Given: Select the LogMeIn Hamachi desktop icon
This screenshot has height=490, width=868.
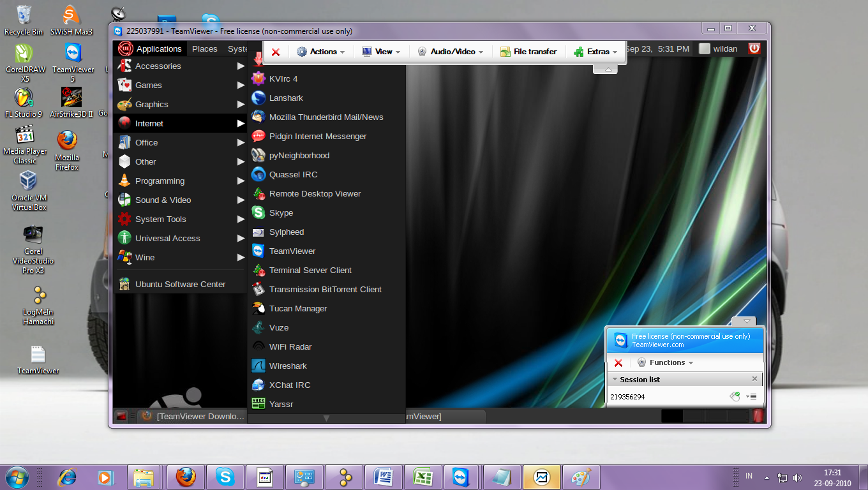Looking at the screenshot, I should (x=39, y=306).
